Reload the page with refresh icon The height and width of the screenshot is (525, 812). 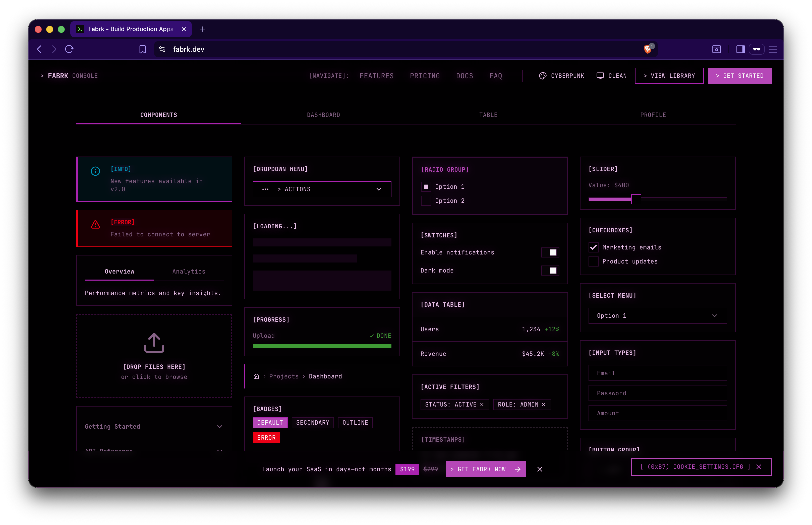tap(69, 49)
